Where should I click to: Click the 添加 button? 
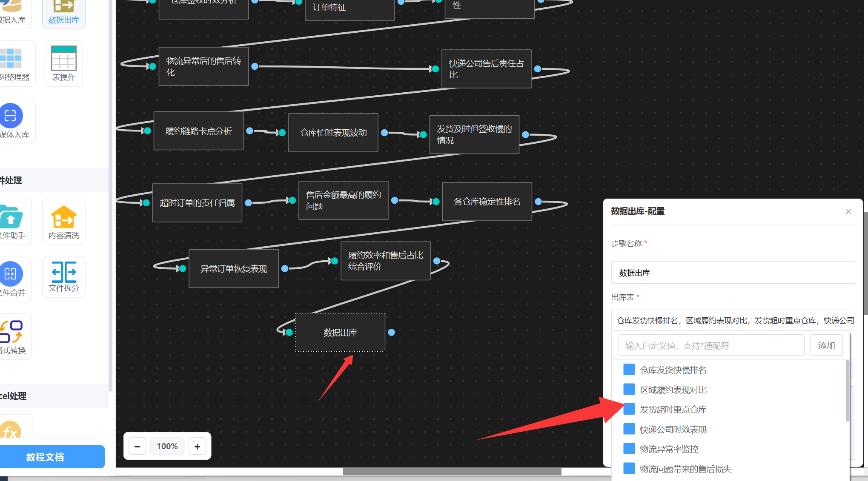tap(826, 345)
